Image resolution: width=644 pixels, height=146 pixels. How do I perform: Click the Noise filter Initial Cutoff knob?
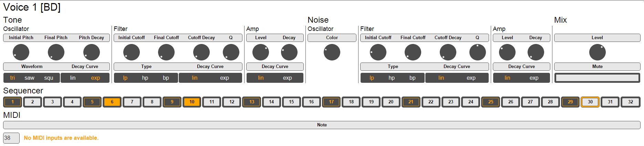click(x=378, y=52)
